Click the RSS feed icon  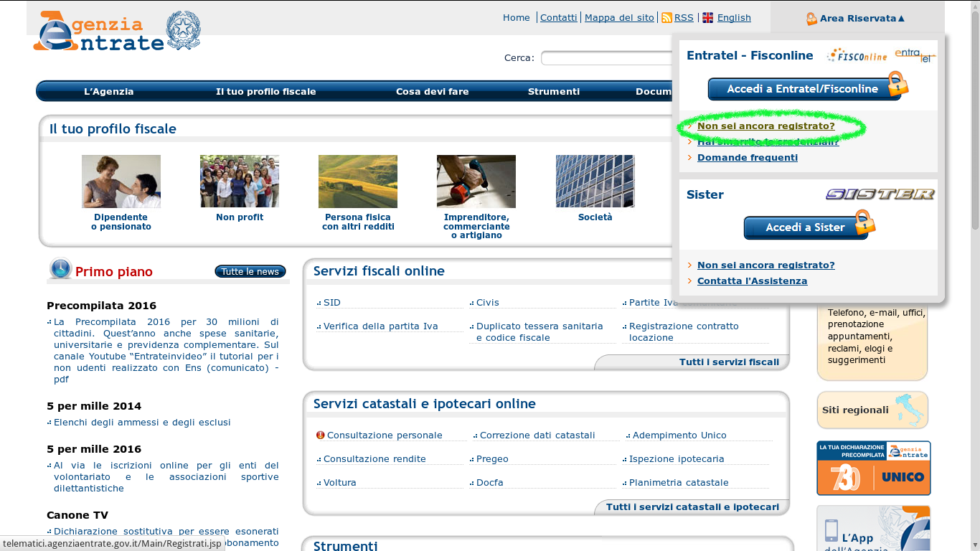(x=666, y=18)
